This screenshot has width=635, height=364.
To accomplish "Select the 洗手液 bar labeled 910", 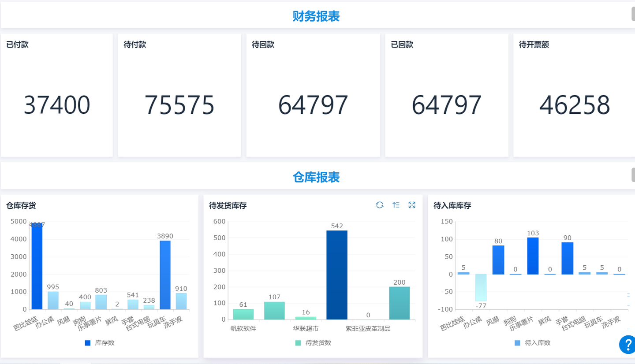I will (181, 301).
